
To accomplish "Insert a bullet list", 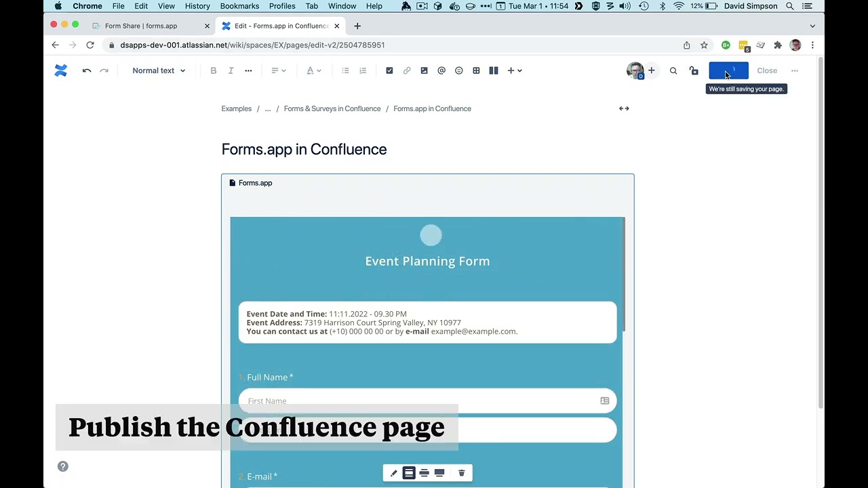I will tap(345, 70).
